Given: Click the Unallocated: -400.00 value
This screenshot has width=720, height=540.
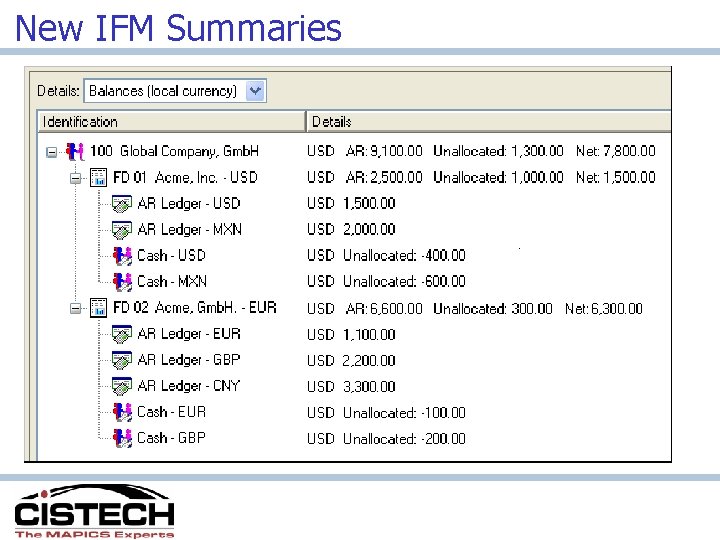Looking at the screenshot, I should (x=404, y=255).
